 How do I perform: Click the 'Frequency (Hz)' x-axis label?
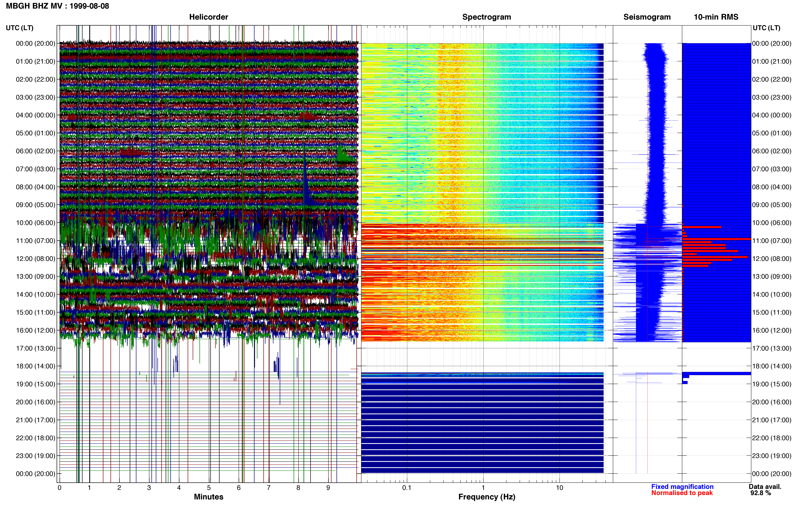coord(487,497)
